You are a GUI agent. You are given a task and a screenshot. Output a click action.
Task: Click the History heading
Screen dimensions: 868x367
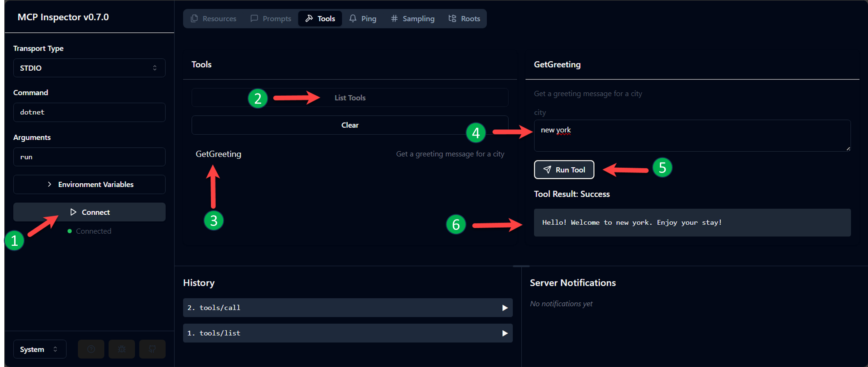coord(199,283)
